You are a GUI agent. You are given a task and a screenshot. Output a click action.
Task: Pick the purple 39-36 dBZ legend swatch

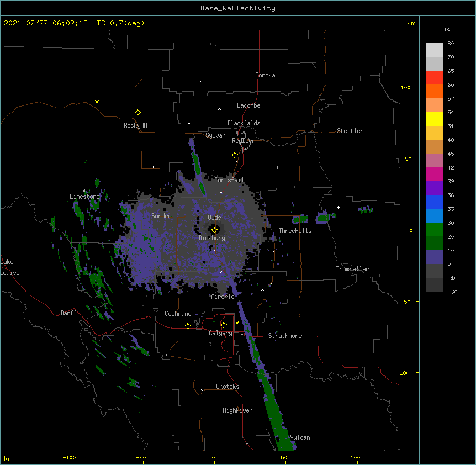[x=434, y=188]
